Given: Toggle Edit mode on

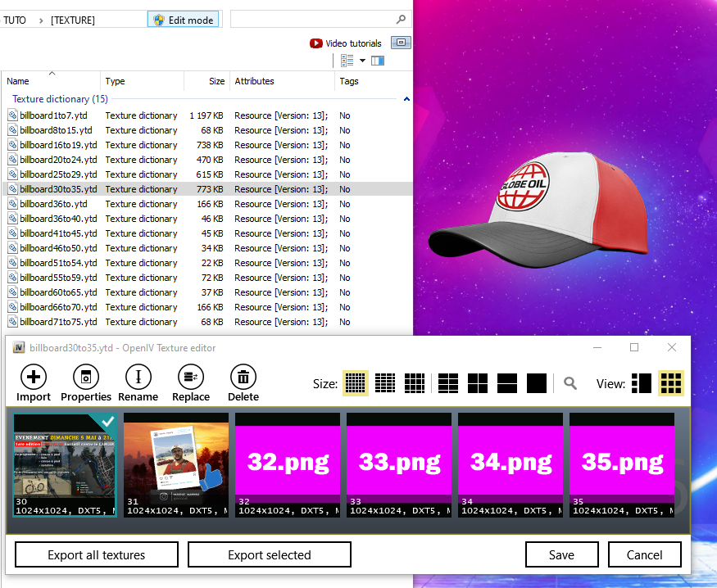Looking at the screenshot, I should click(x=183, y=20).
